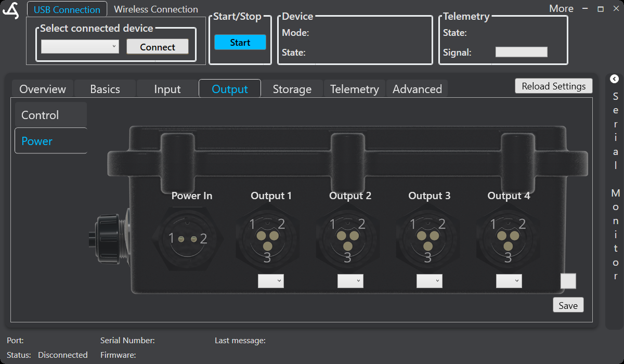This screenshot has width=624, height=364.
Task: Open the Output 1 power dropdown
Action: (271, 281)
